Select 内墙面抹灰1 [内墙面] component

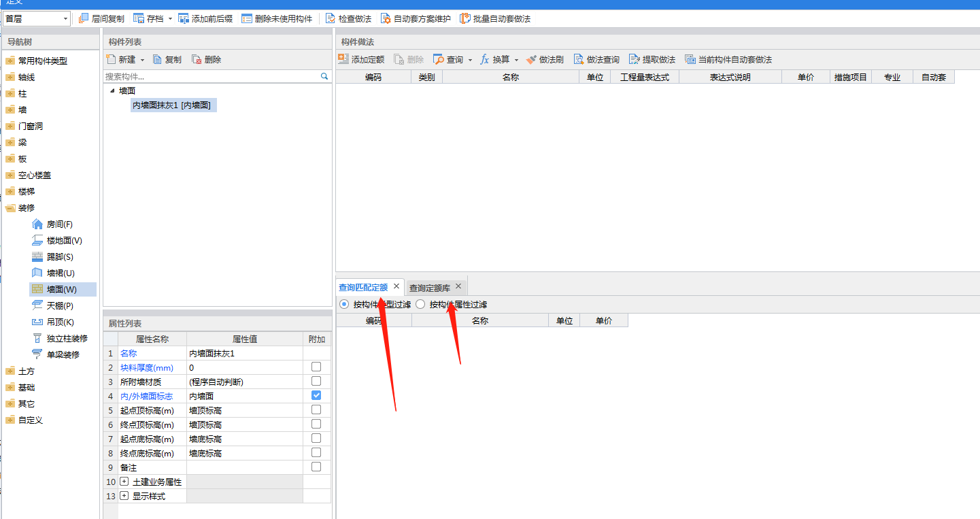[x=172, y=105]
